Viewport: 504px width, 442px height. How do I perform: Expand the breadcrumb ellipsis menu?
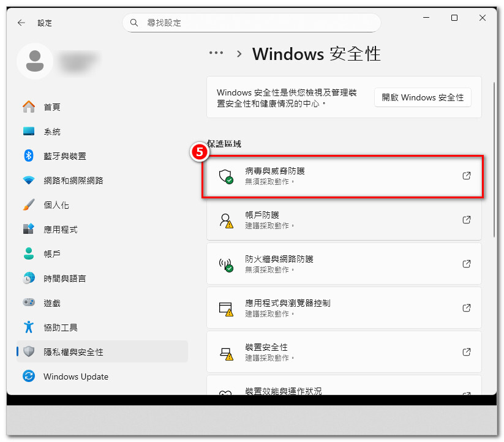pyautogui.click(x=216, y=53)
